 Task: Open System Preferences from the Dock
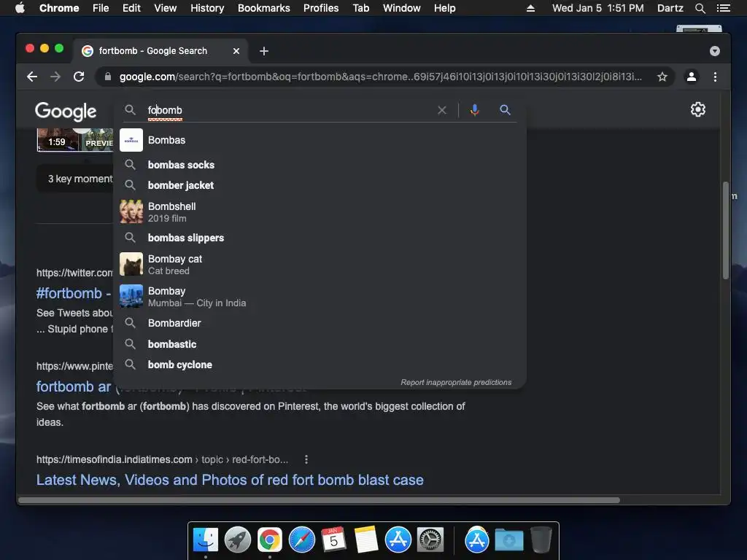[430, 540]
